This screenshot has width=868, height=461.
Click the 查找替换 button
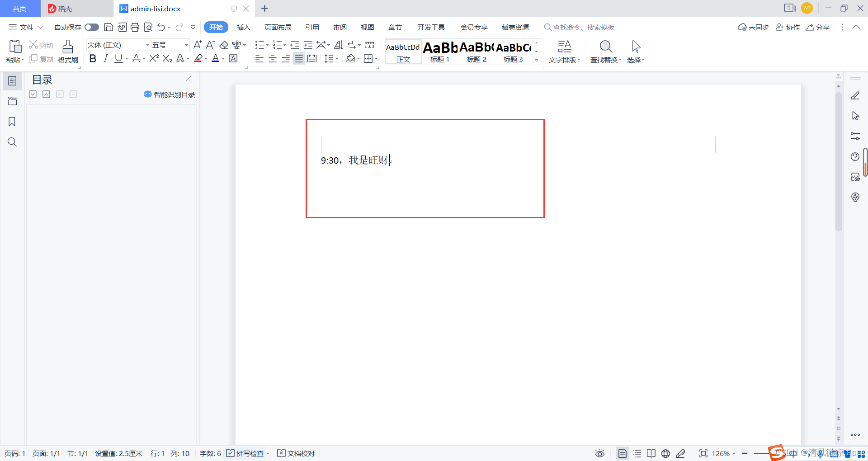606,51
